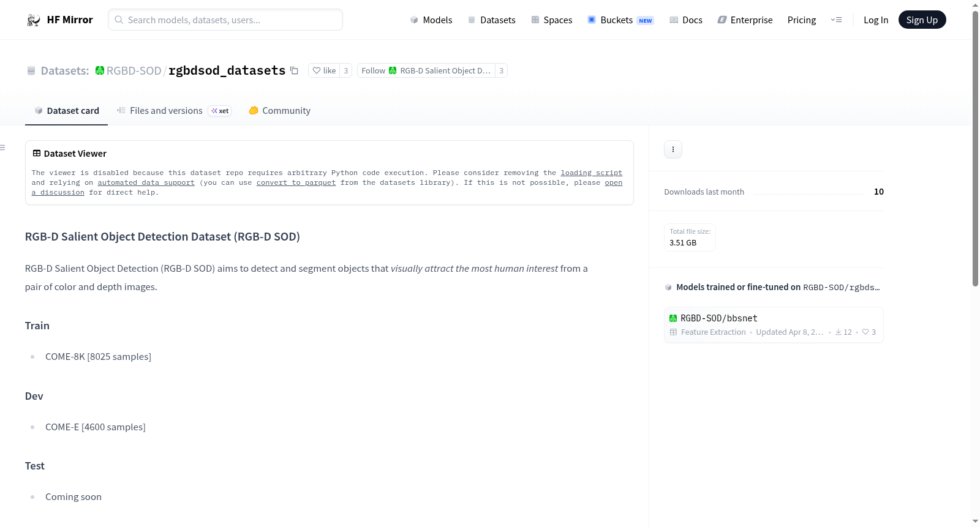The image size is (980, 527).
Task: Click the Dev section heading
Action: point(34,396)
